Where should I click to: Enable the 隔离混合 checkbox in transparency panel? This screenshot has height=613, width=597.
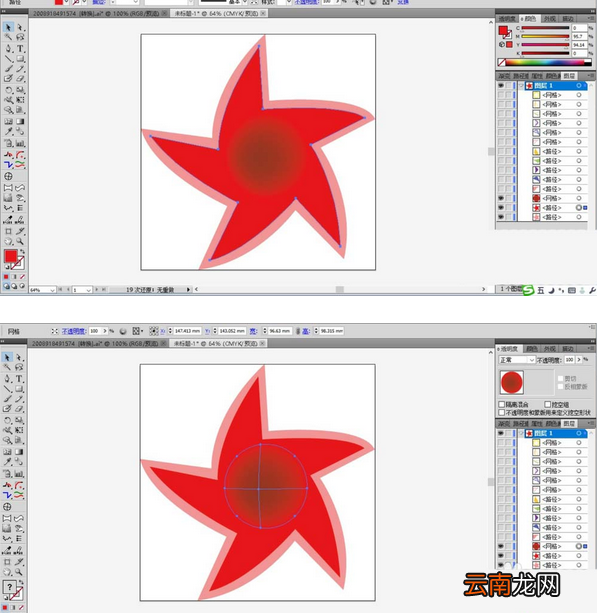(x=502, y=404)
